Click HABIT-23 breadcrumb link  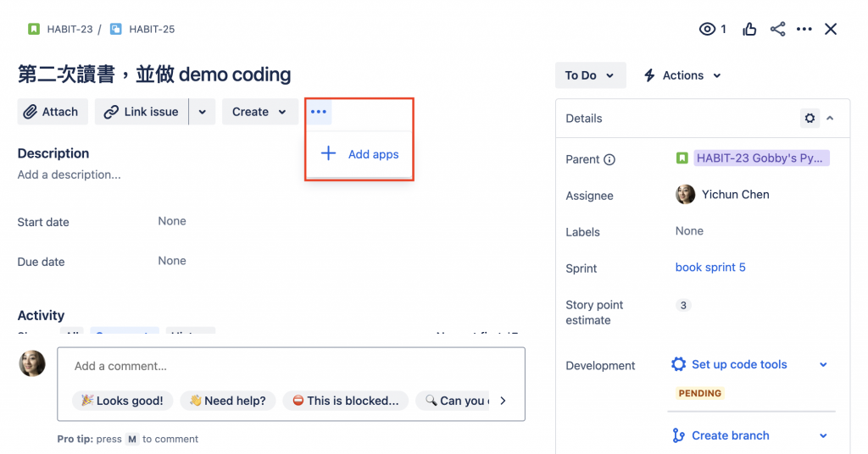tap(70, 29)
